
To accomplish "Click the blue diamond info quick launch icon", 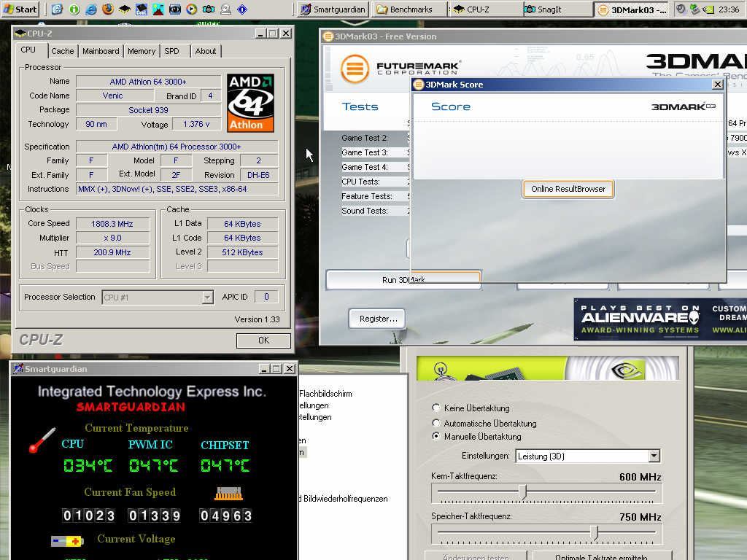I will pos(242,9).
